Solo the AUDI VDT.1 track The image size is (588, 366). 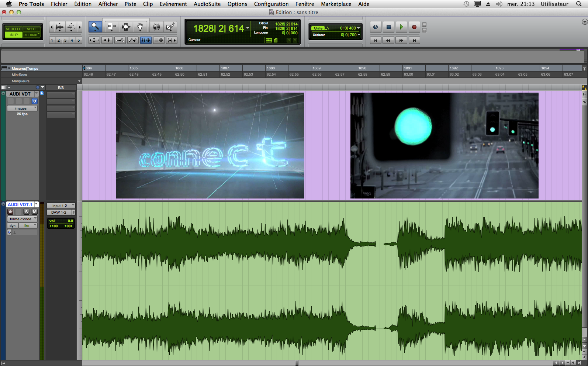tap(27, 212)
